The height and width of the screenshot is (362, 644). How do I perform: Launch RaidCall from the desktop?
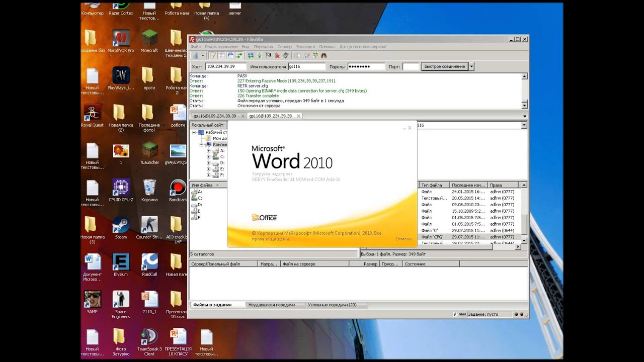click(x=149, y=265)
